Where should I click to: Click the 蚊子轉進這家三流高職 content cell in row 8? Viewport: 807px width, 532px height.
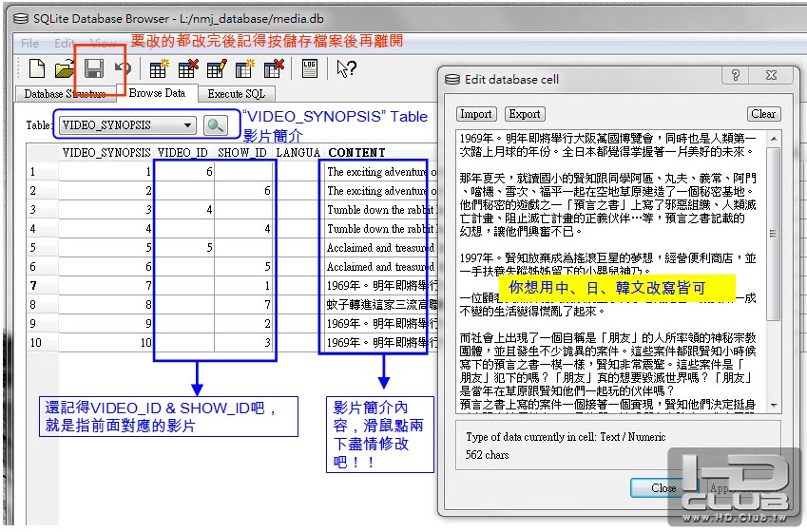[x=381, y=305]
